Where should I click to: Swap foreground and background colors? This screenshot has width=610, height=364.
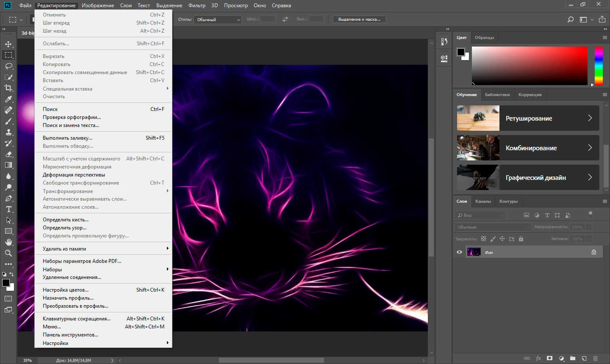click(x=12, y=274)
